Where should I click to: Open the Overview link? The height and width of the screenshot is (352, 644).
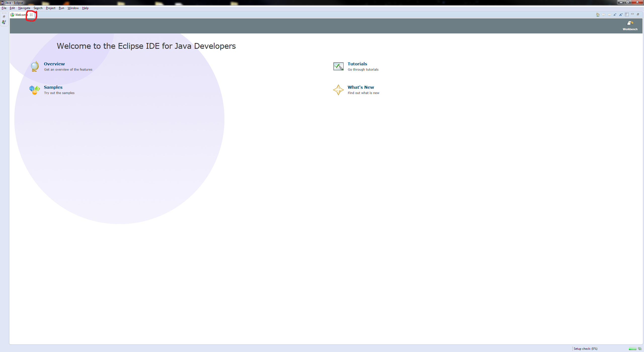[x=54, y=64]
